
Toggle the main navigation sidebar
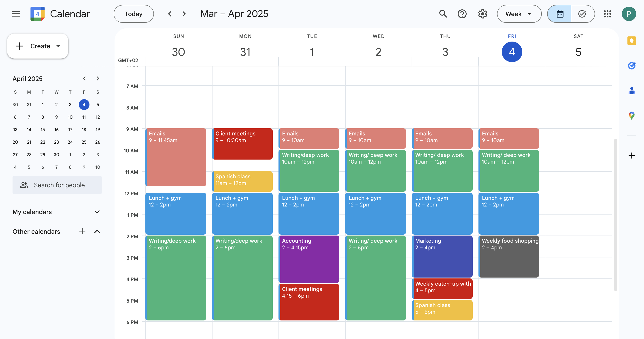pyautogui.click(x=16, y=14)
